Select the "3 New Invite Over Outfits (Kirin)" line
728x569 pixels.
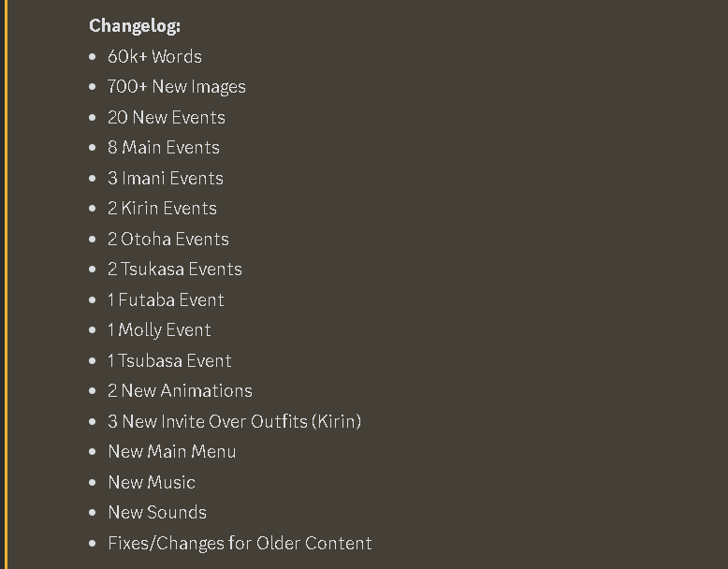coord(234,421)
